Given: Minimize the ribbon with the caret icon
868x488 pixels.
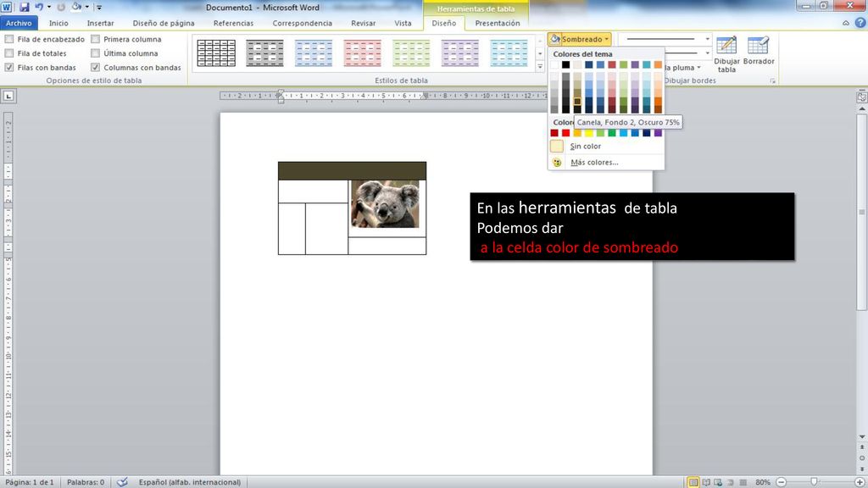Looking at the screenshot, I should tap(846, 23).
